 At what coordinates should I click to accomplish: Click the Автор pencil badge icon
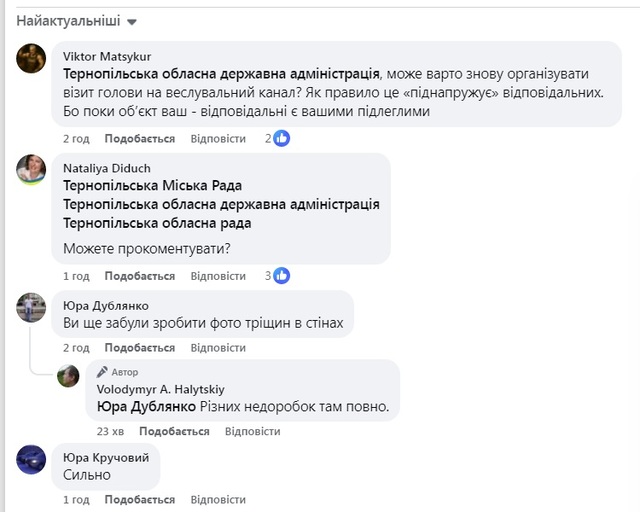(102, 371)
